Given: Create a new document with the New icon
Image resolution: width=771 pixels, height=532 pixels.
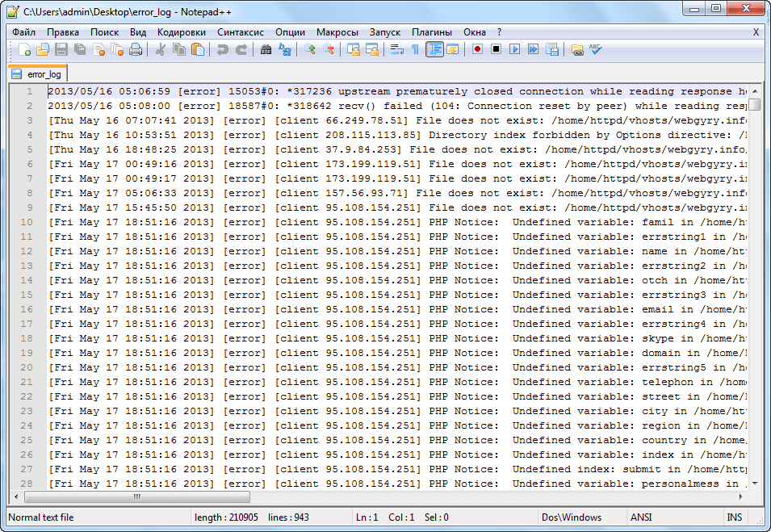Looking at the screenshot, I should point(24,50).
